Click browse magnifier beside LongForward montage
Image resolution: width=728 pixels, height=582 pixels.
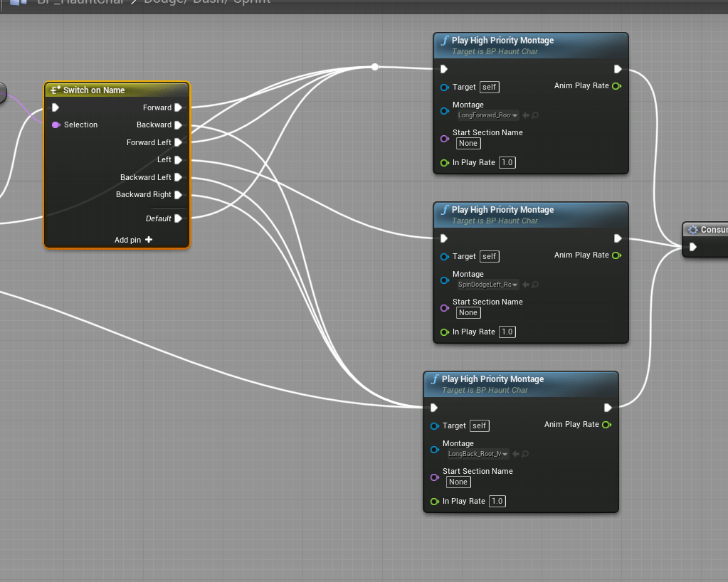click(x=535, y=115)
